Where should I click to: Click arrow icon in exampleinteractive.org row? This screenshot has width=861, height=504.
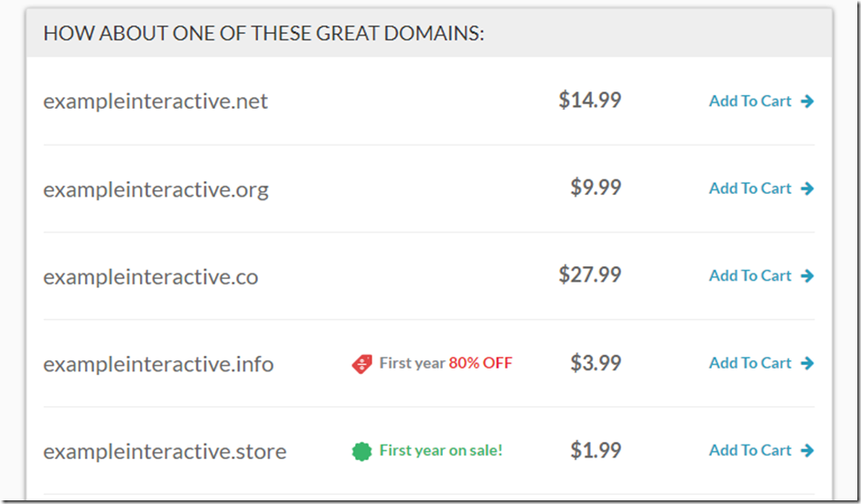(807, 188)
